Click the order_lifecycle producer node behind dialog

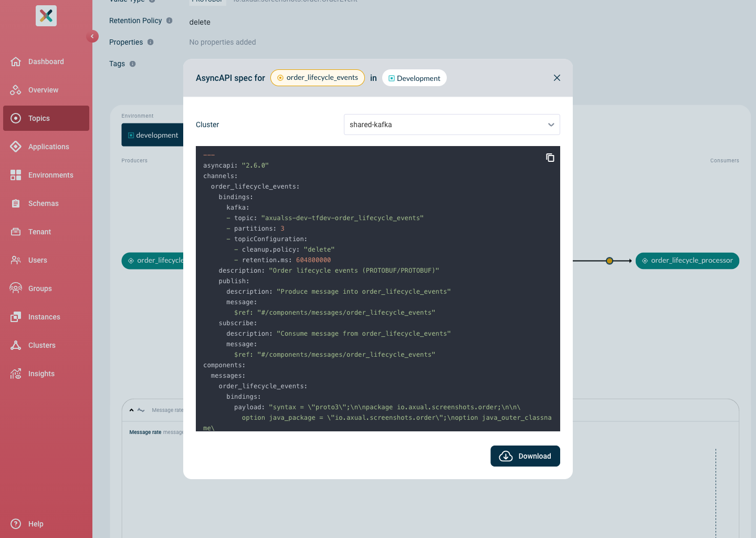153,261
